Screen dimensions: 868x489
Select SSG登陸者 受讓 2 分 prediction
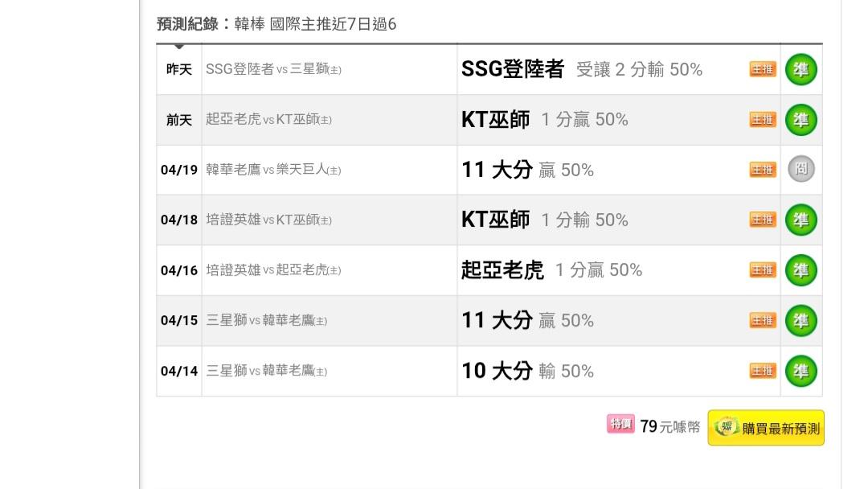(581, 70)
